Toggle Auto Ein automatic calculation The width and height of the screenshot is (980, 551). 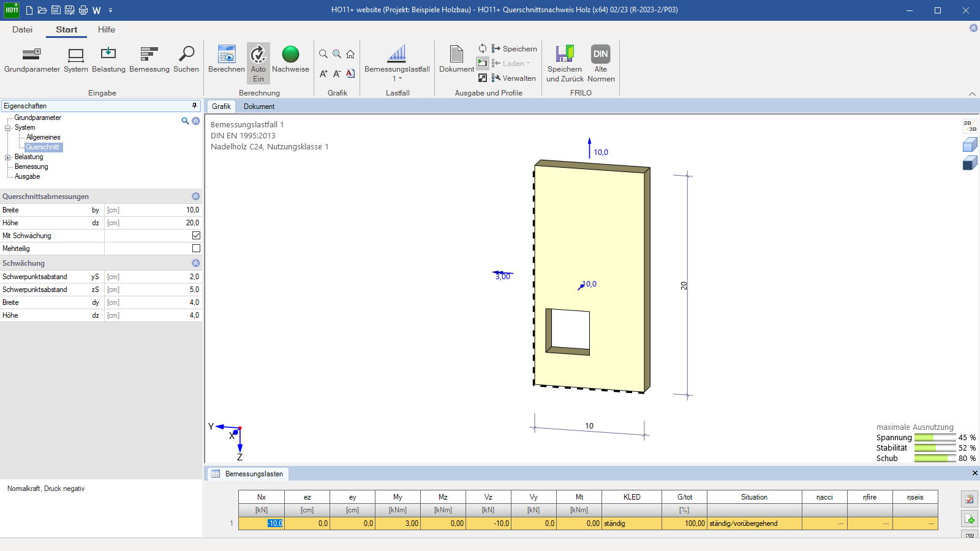point(258,63)
